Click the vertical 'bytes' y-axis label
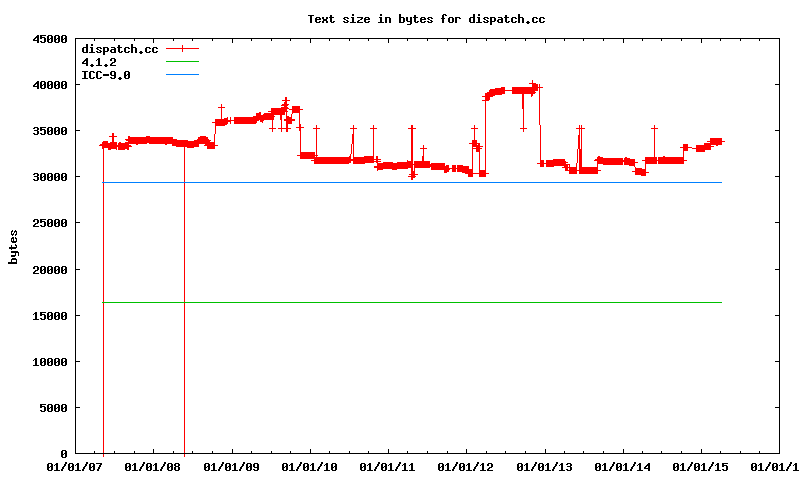Image resolution: width=800 pixels, height=480 pixels. point(13,246)
